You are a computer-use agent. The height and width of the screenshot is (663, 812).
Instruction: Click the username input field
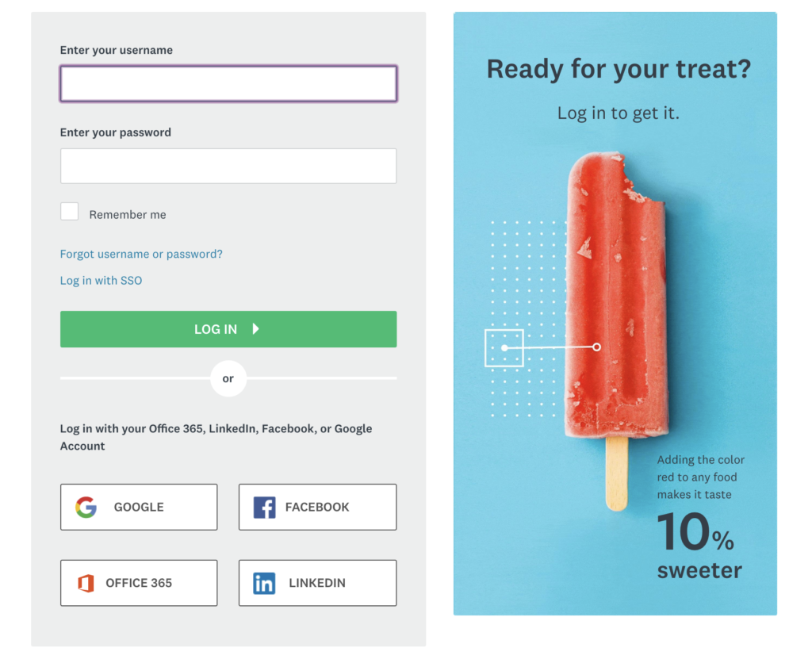coord(228,83)
